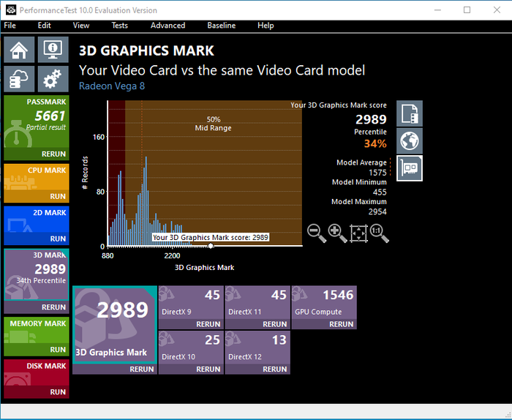Image resolution: width=512 pixels, height=420 pixels.
Task: Click the score tooltip reading 2989
Action: 211,237
